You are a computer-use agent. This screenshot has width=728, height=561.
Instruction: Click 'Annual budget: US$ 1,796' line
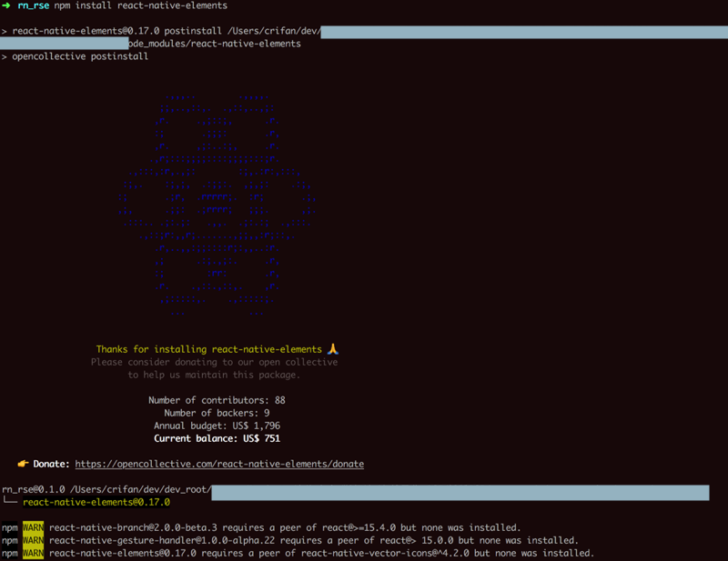tap(217, 426)
